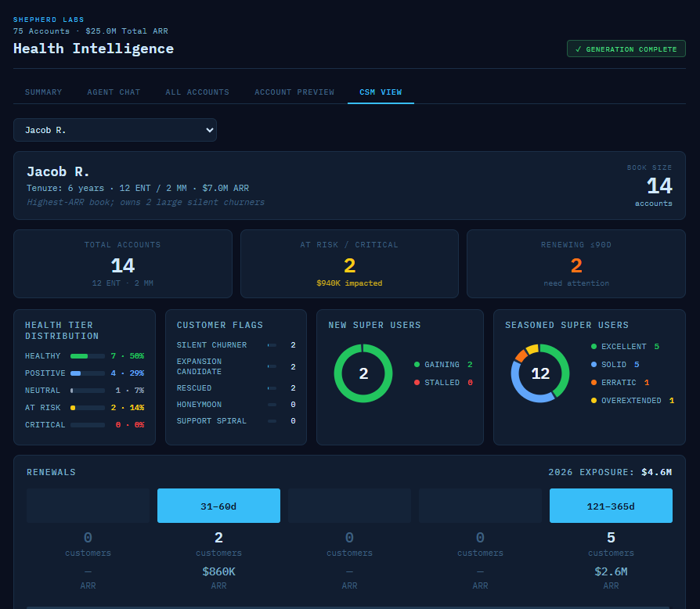Click the red Stalled legend dot

click(417, 382)
